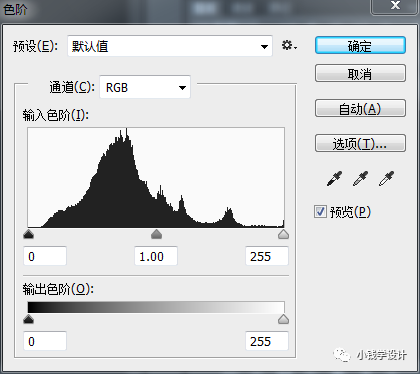Click the input highlight white slider
The image size is (420, 374).
tap(283, 234)
